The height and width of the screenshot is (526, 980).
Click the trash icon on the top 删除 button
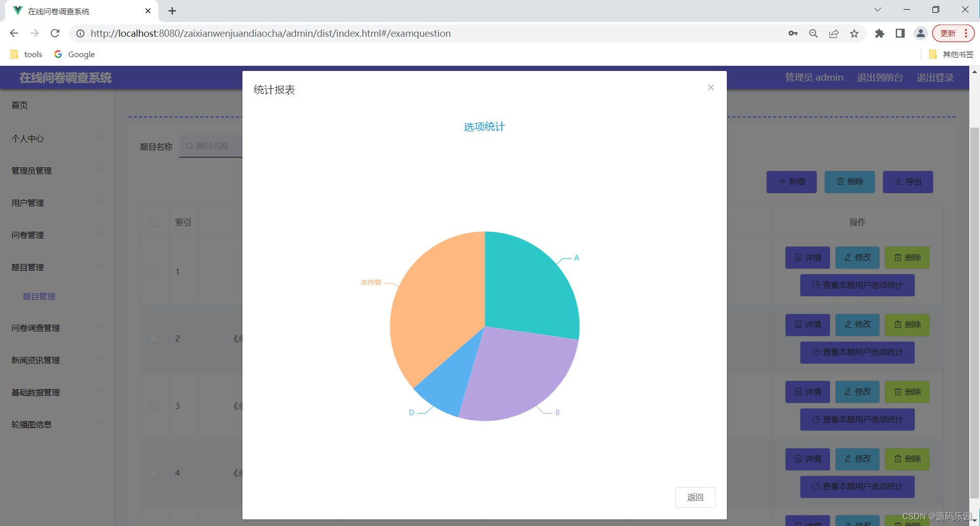pyautogui.click(x=841, y=182)
